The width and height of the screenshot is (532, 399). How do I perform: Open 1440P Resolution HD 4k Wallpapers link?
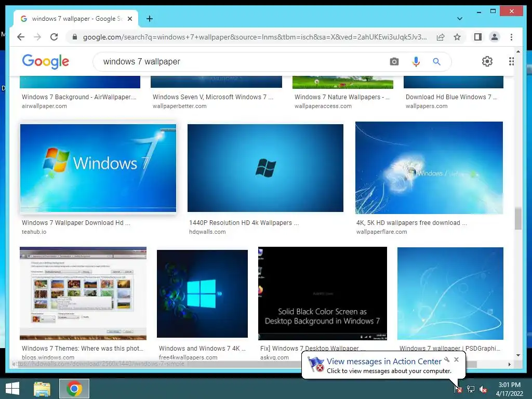[x=244, y=223]
